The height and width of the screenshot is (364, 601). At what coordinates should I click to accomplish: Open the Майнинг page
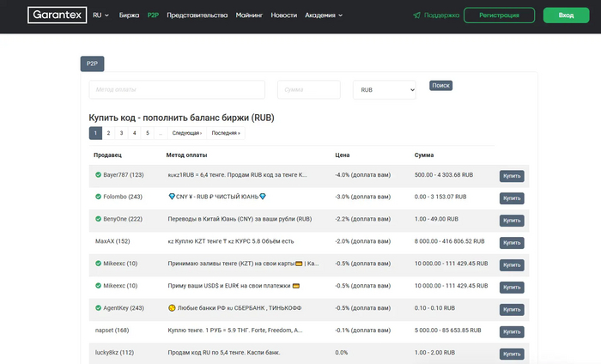[249, 15]
